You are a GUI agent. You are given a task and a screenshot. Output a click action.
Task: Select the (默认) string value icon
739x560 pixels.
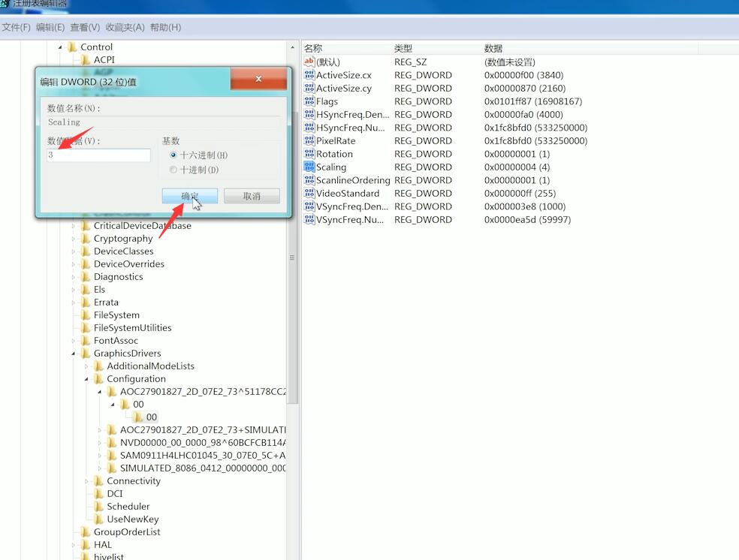(x=309, y=62)
